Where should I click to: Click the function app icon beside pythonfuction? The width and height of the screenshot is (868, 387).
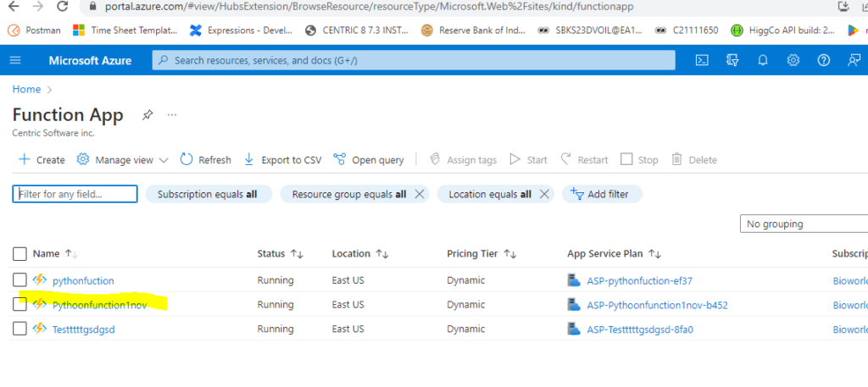tap(39, 280)
